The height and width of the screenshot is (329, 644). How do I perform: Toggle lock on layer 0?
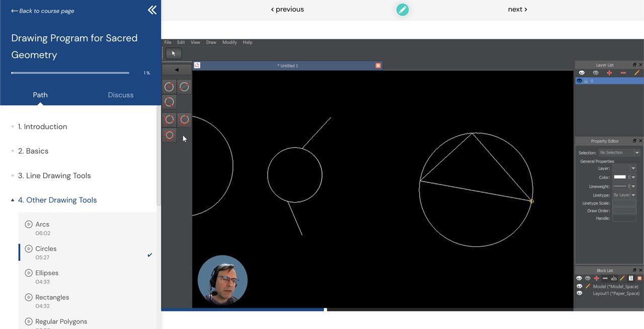tap(586, 81)
